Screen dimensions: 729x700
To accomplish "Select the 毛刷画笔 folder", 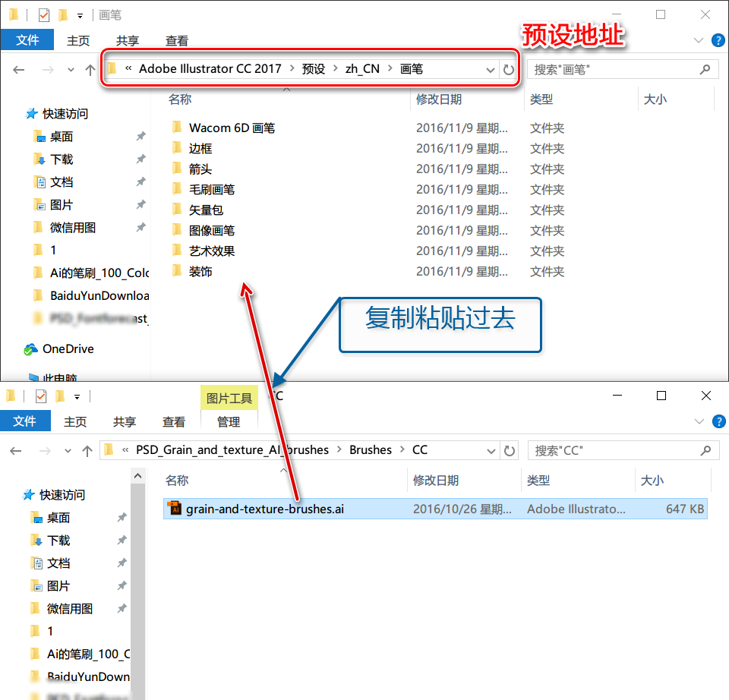I will [x=212, y=189].
